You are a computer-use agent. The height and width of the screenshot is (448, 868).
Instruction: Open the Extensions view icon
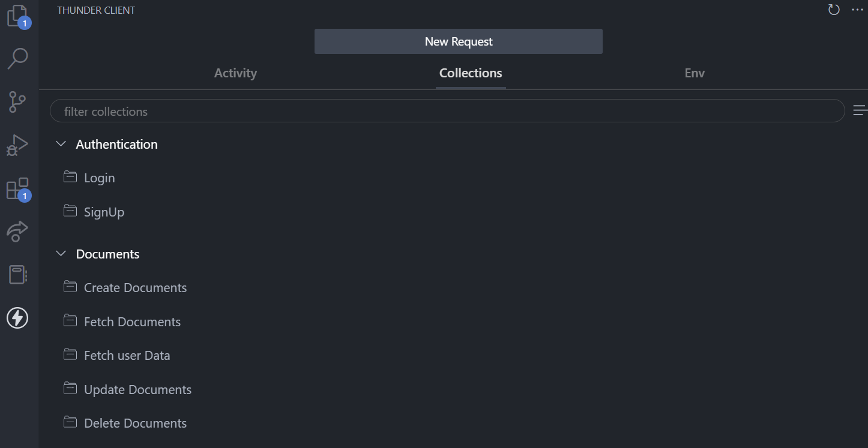point(17,189)
